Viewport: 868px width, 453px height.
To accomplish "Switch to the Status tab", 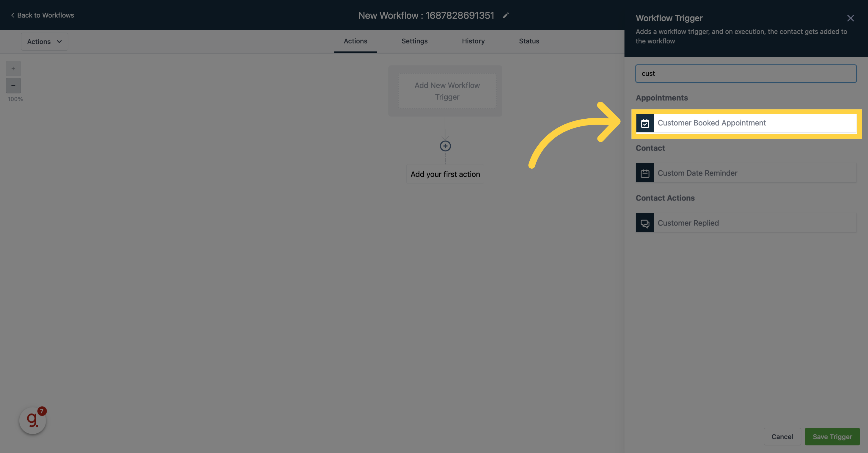I will click(x=529, y=41).
